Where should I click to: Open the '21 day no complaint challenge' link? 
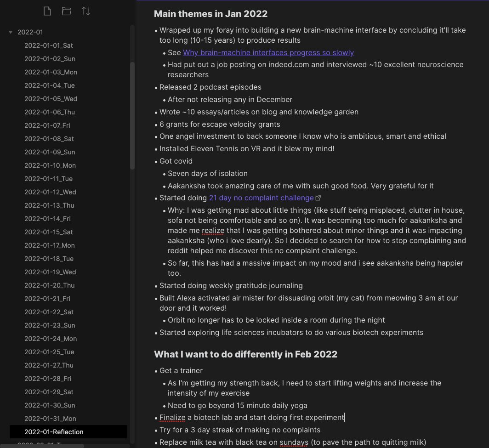pyautogui.click(x=261, y=198)
